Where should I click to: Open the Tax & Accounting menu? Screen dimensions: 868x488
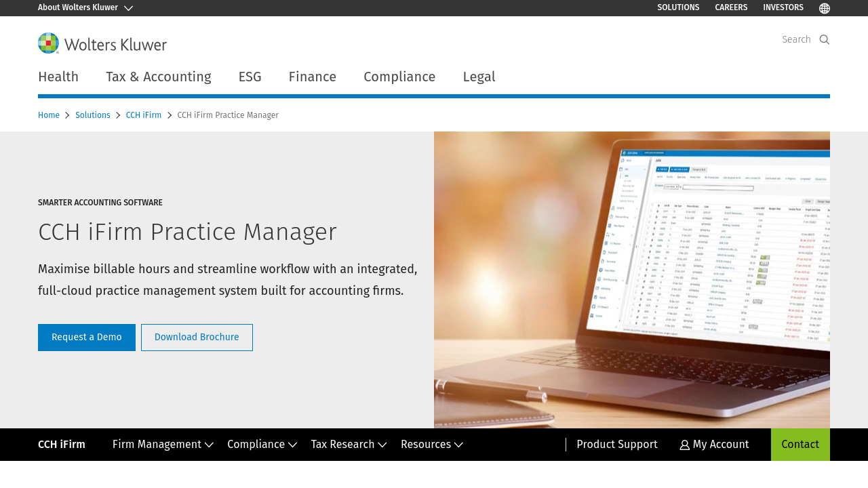(x=158, y=77)
